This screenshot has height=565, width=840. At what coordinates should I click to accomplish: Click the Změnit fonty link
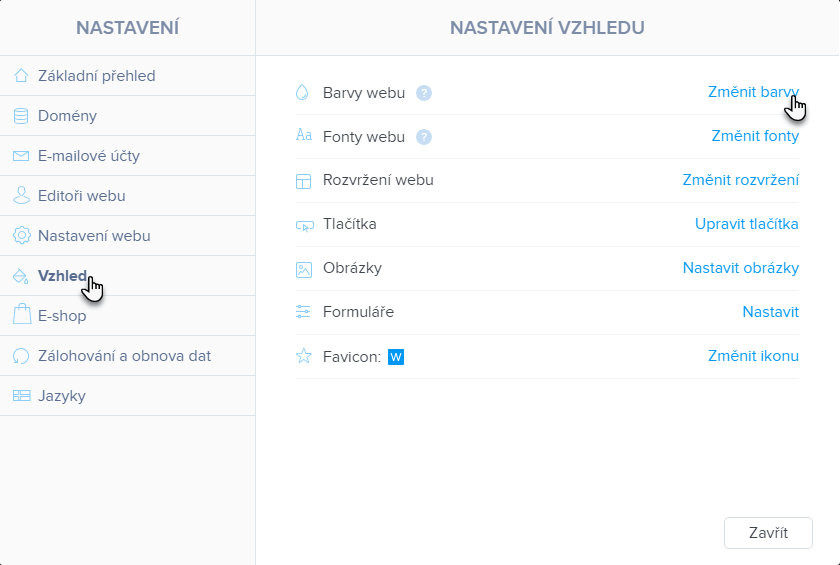(x=755, y=136)
